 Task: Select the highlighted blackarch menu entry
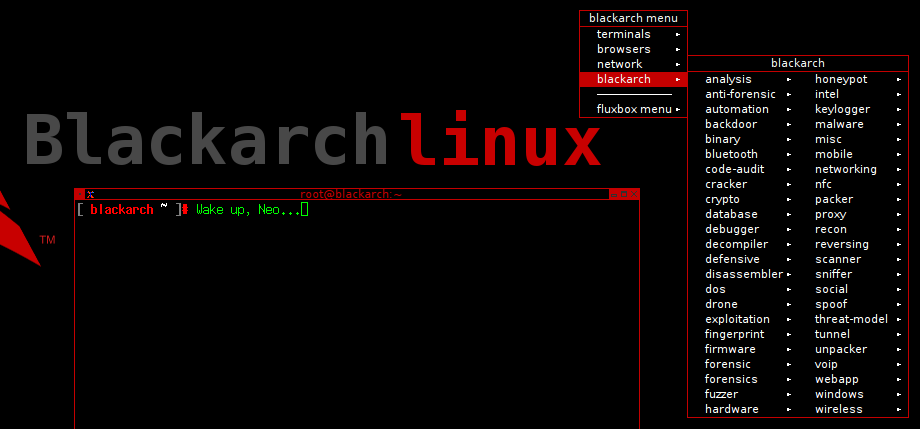point(633,79)
